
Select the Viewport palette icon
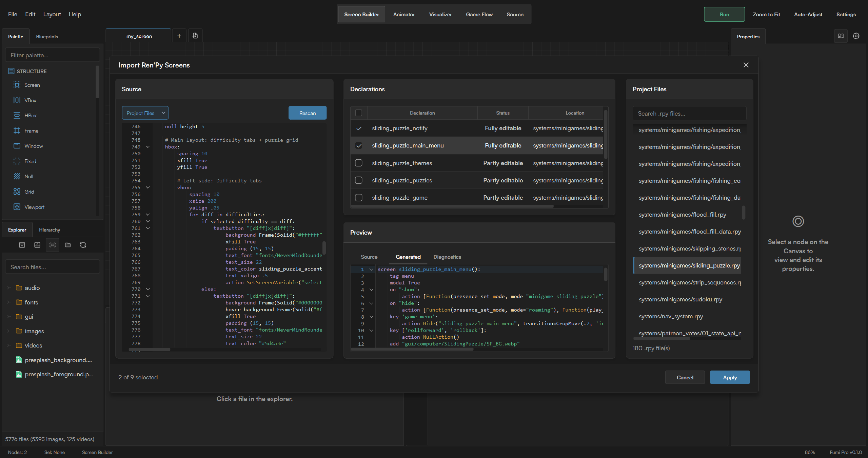point(17,207)
